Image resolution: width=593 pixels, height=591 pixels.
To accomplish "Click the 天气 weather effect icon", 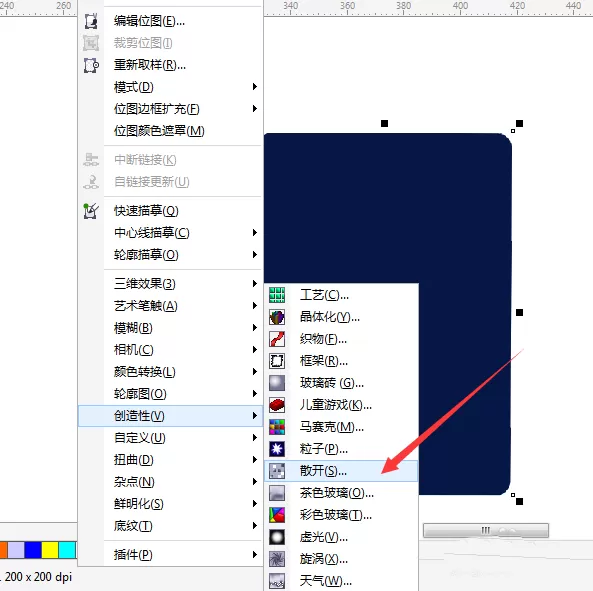I will click(x=277, y=581).
